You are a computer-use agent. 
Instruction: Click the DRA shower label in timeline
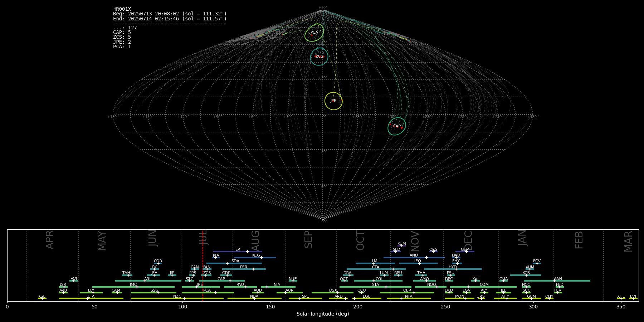click(347, 273)
